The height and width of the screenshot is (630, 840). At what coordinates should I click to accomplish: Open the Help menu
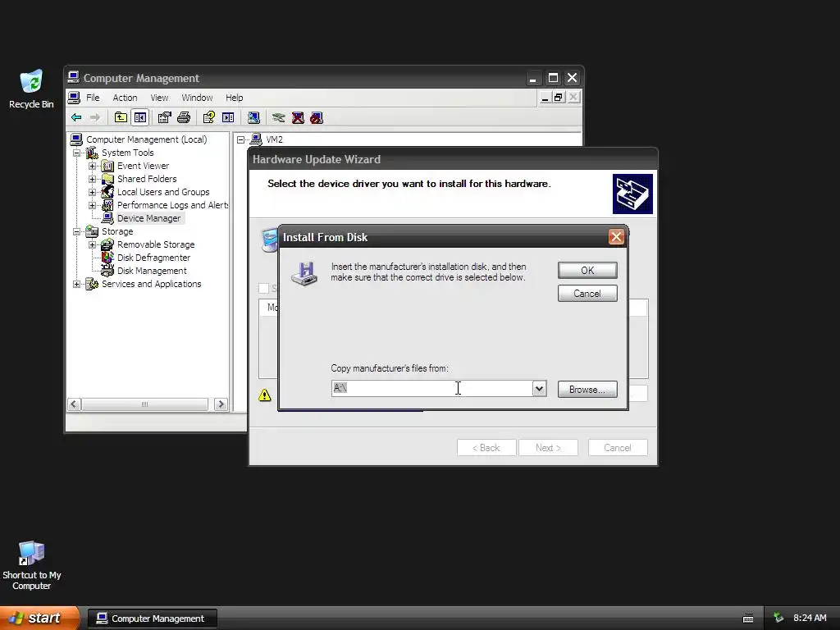234,98
